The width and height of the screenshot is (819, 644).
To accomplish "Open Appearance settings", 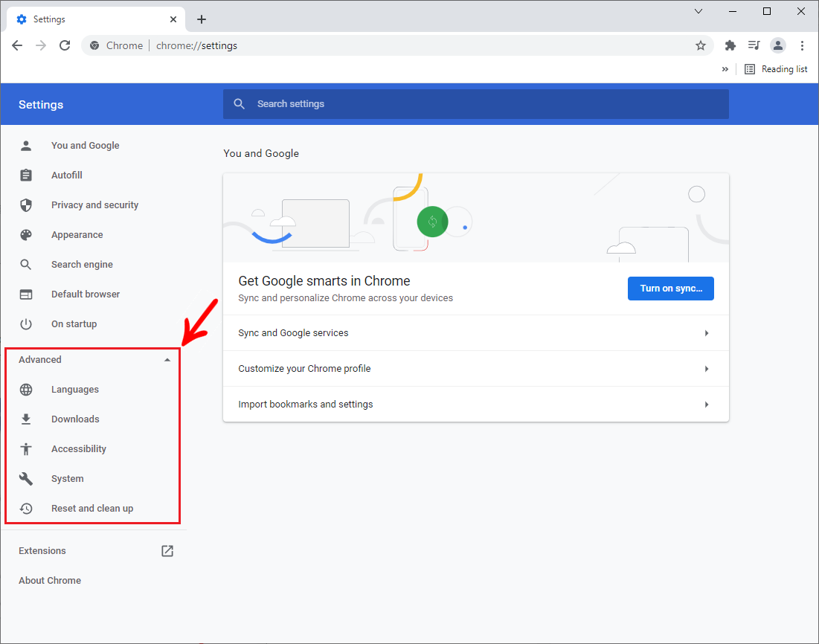I will pyautogui.click(x=77, y=234).
